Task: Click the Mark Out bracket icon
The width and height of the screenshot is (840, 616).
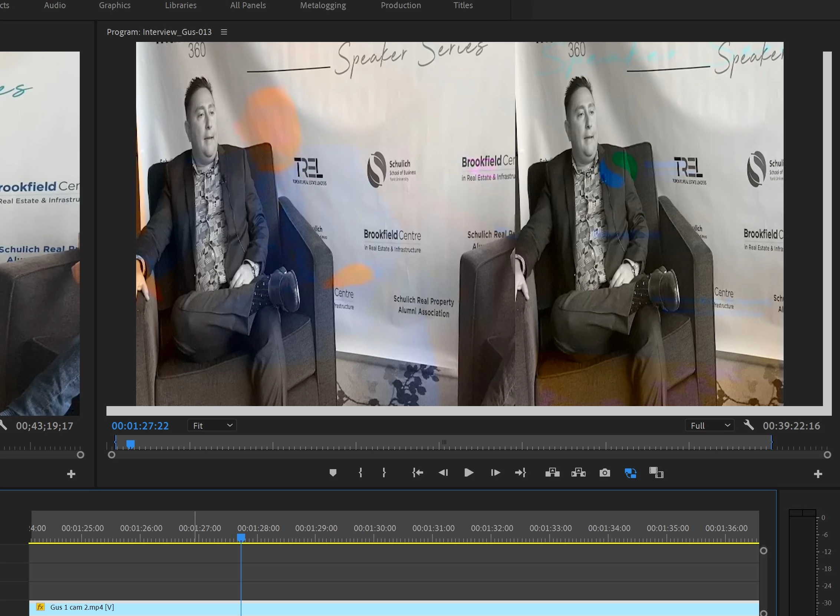Action: tap(384, 473)
